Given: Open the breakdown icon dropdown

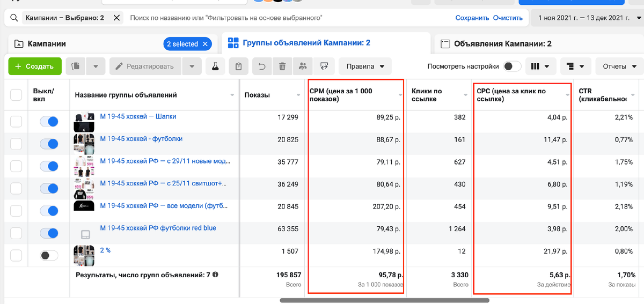Looking at the screenshot, I should coord(575,66).
